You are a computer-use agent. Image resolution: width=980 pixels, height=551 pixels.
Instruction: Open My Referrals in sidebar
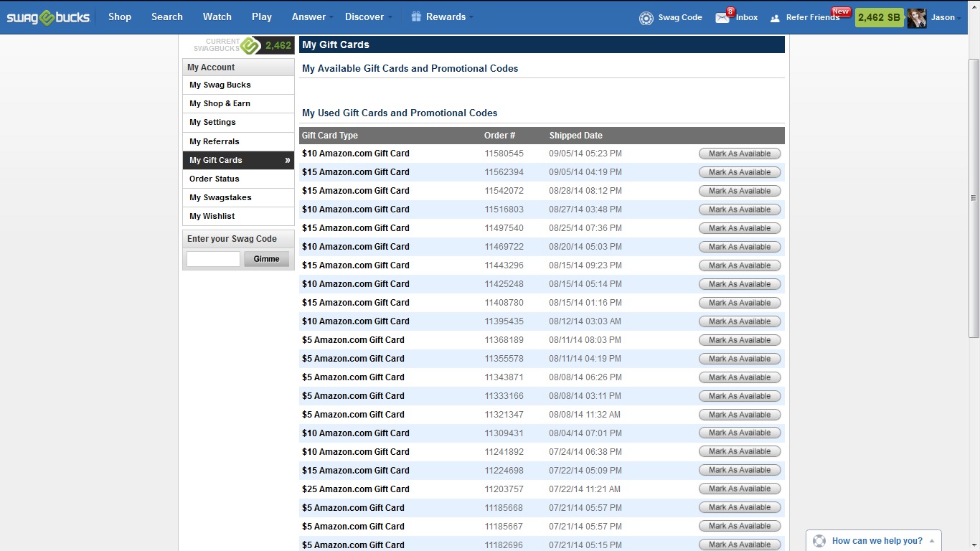pos(238,141)
